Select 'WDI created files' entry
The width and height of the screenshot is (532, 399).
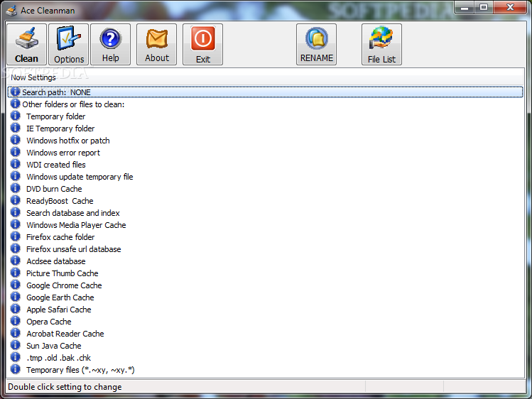point(56,165)
